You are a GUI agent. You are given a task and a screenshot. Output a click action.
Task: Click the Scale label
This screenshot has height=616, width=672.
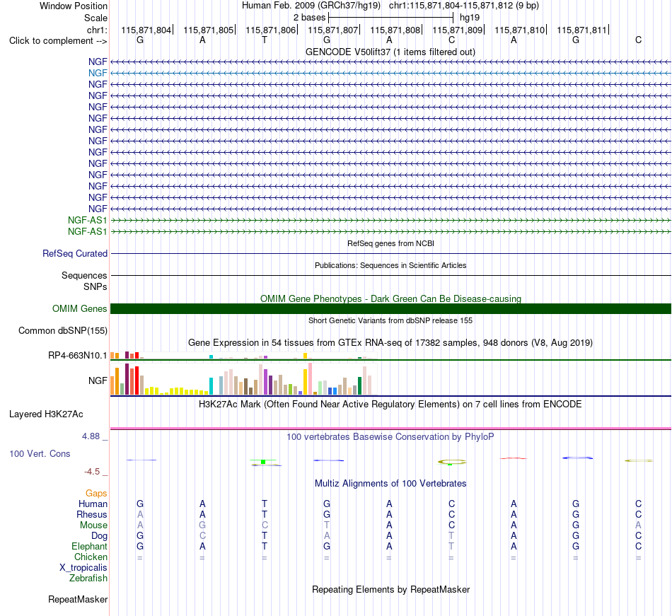(95, 18)
